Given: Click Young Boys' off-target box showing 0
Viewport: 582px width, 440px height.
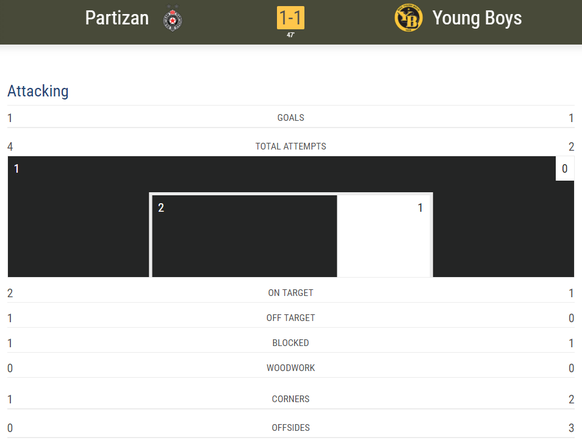Looking at the screenshot, I should click(565, 169).
